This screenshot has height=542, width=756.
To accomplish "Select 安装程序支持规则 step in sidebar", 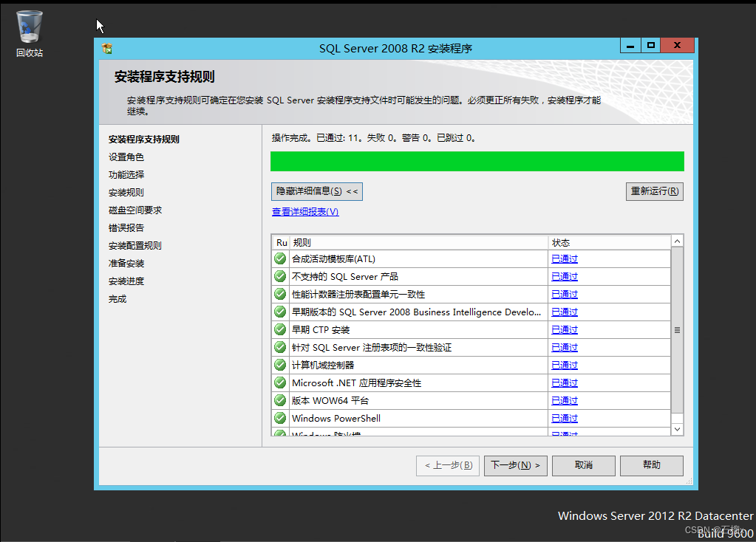I will pyautogui.click(x=143, y=140).
